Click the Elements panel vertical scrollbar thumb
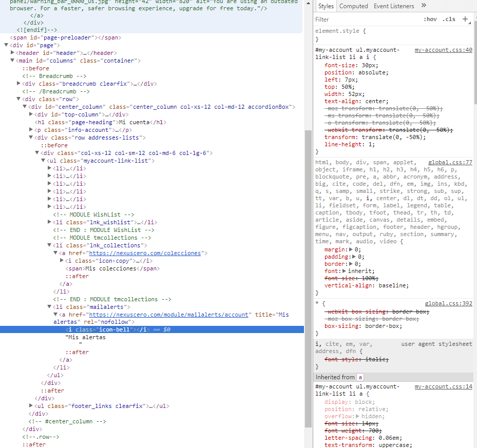477x448 pixels. click(308, 279)
